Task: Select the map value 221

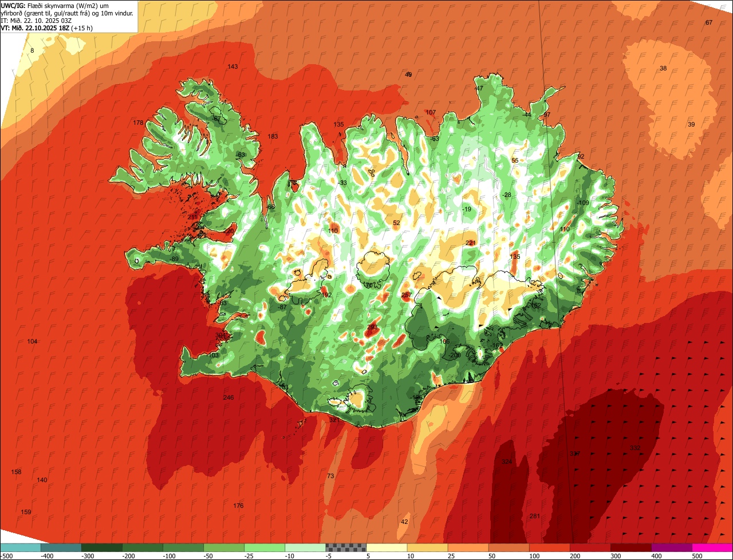Action: pyautogui.click(x=471, y=243)
